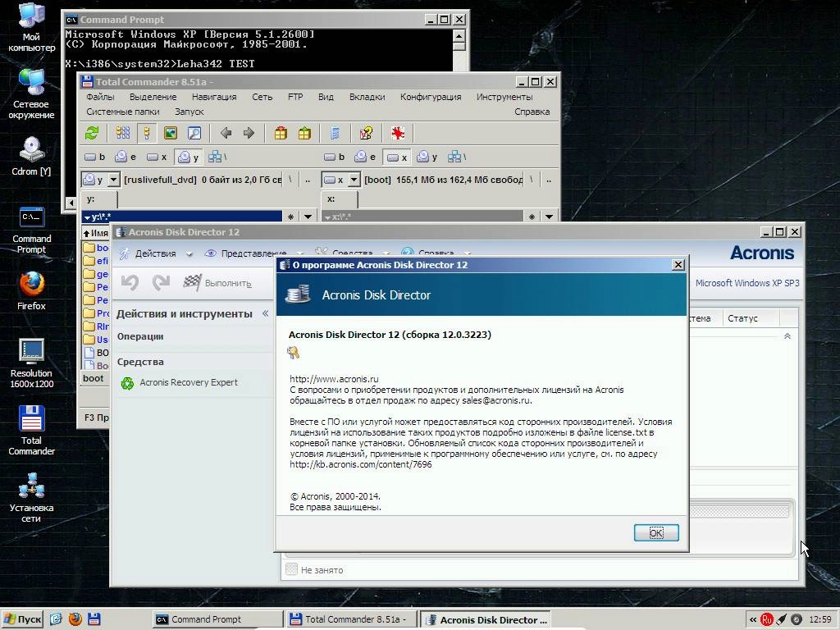Viewport: 840px width, 630px height.
Task: Go to root directory of the left panel
Action: click(x=290, y=180)
